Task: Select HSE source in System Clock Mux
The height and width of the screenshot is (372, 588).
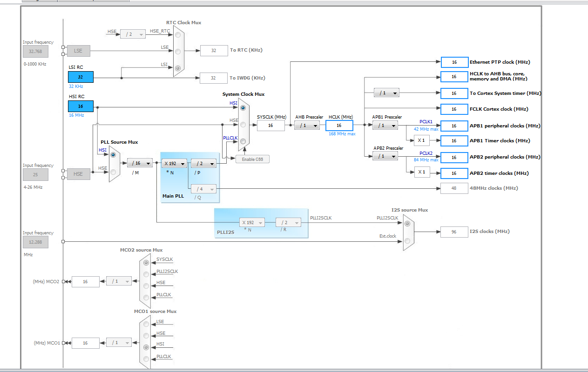Action: (243, 124)
